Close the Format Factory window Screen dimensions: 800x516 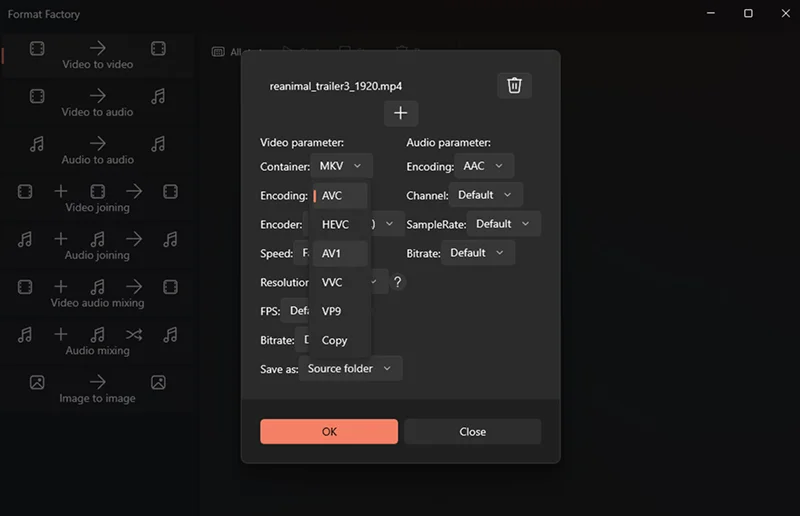(x=786, y=13)
